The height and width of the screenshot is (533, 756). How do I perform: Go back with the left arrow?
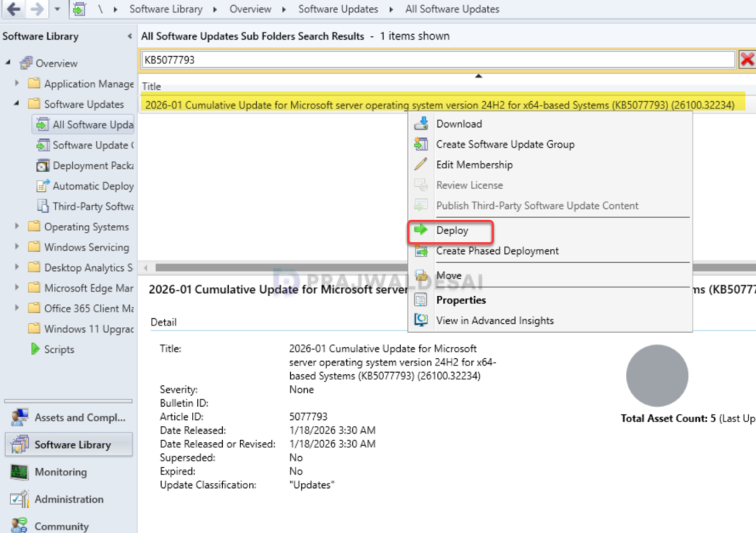[13, 9]
